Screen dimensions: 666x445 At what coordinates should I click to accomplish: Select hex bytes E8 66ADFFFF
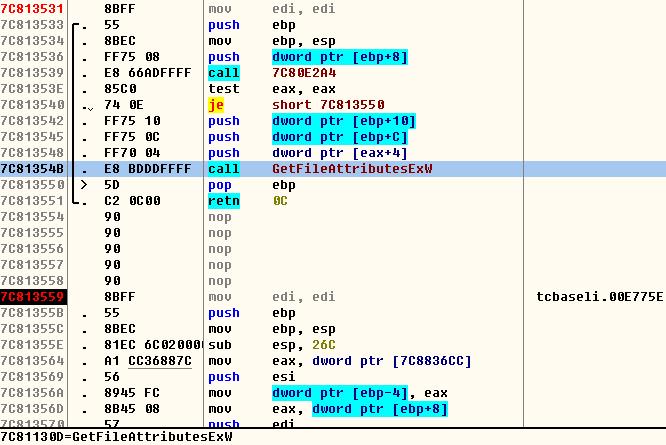click(147, 73)
